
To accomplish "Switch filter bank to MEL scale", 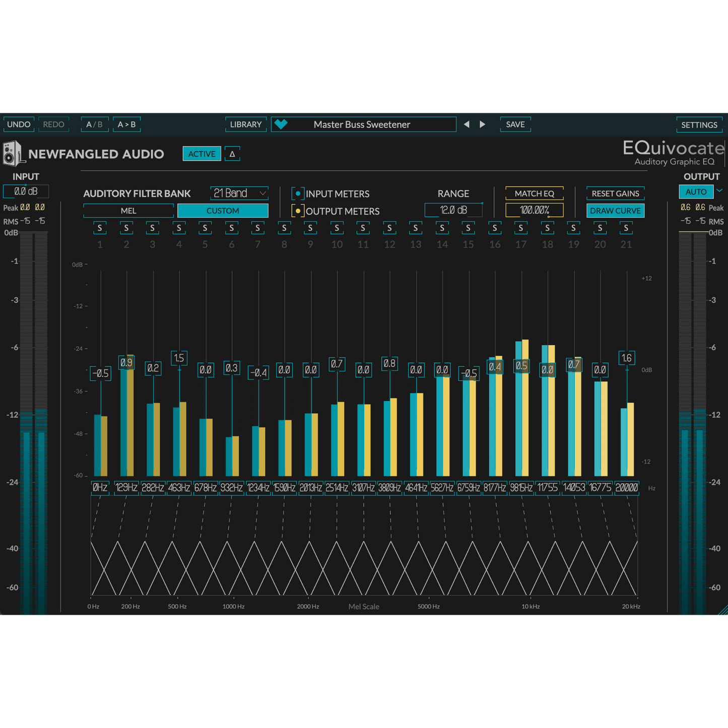I will click(128, 211).
